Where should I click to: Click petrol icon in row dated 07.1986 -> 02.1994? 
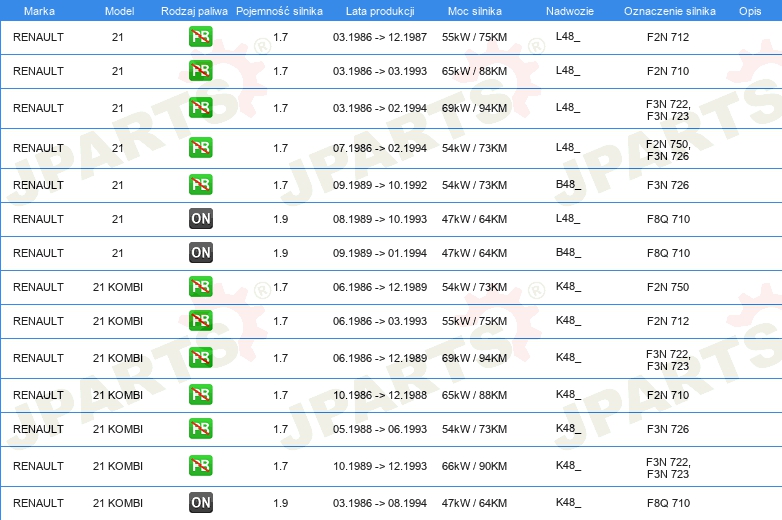click(x=200, y=147)
